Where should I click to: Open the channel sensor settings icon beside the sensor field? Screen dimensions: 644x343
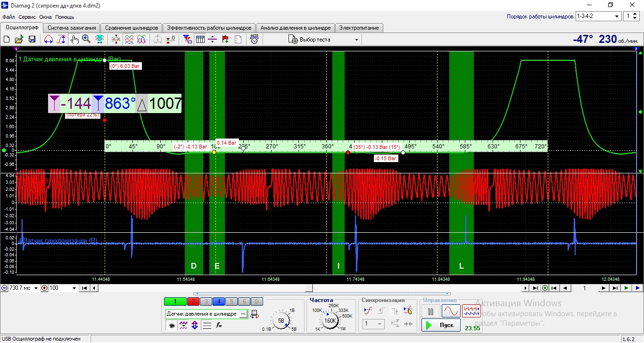point(255,314)
